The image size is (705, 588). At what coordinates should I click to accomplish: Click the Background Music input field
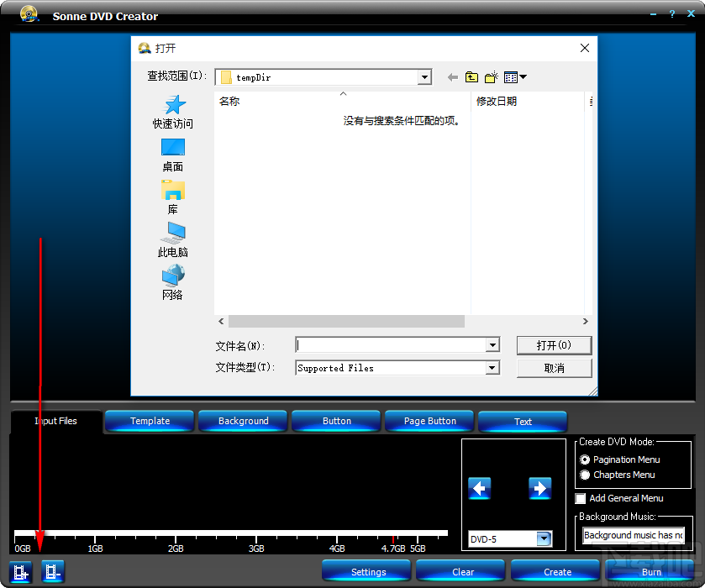632,535
